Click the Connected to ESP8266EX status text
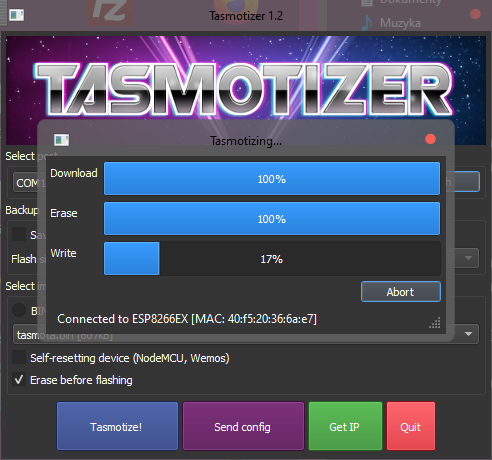Screen dimensions: 492x460 pos(187,319)
